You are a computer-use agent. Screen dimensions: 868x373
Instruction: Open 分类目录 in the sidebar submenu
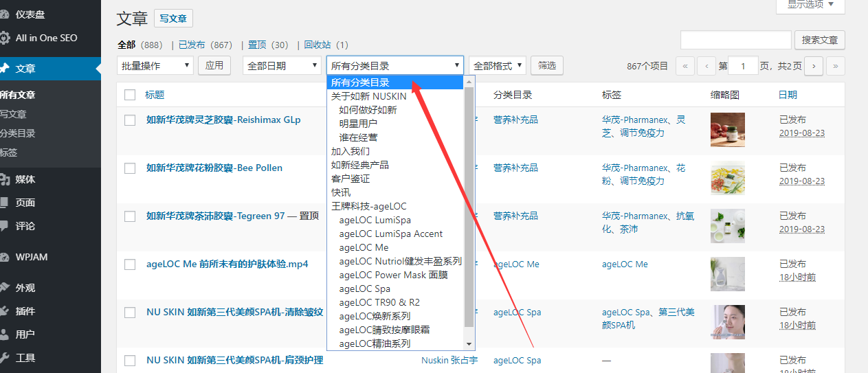[x=18, y=133]
